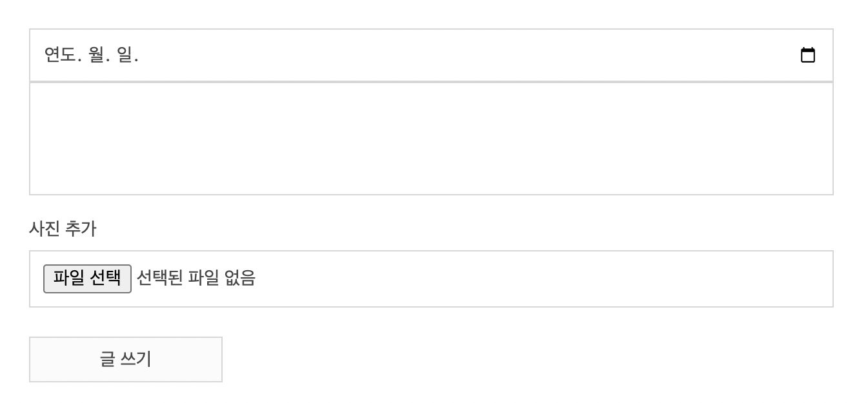This screenshot has height=403, width=868.
Task: Click empty space in the date field
Action: [x=452, y=55]
